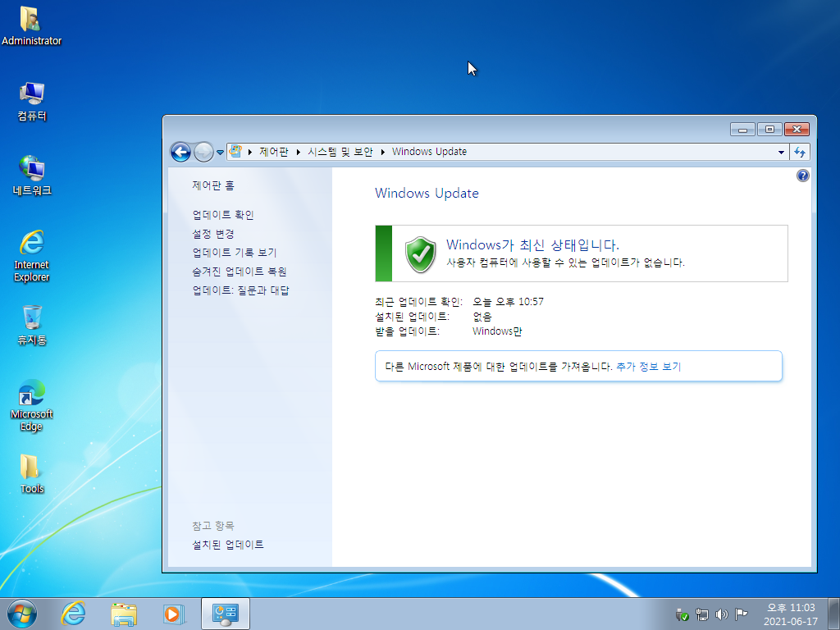Click the Forward navigation arrow
Image resolution: width=840 pixels, height=630 pixels.
pos(203,152)
